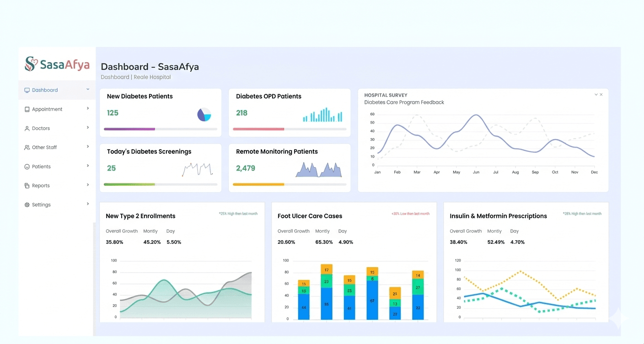Click the Appointment icon in sidebar
The image size is (644, 344).
27,109
